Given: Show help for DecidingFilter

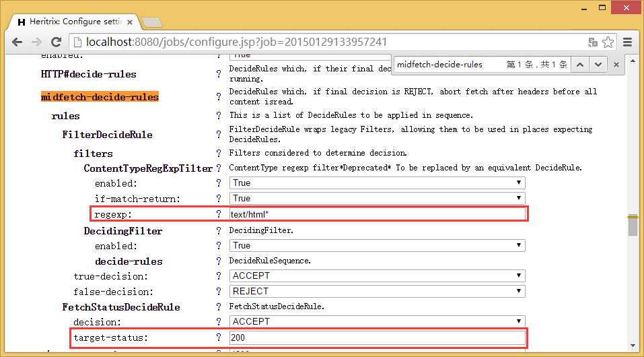Looking at the screenshot, I should (x=219, y=231).
